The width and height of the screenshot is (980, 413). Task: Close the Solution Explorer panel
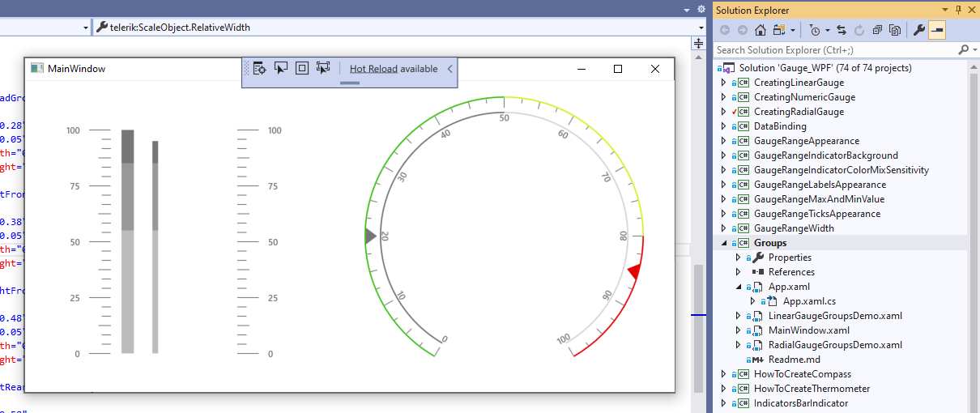coord(972,10)
